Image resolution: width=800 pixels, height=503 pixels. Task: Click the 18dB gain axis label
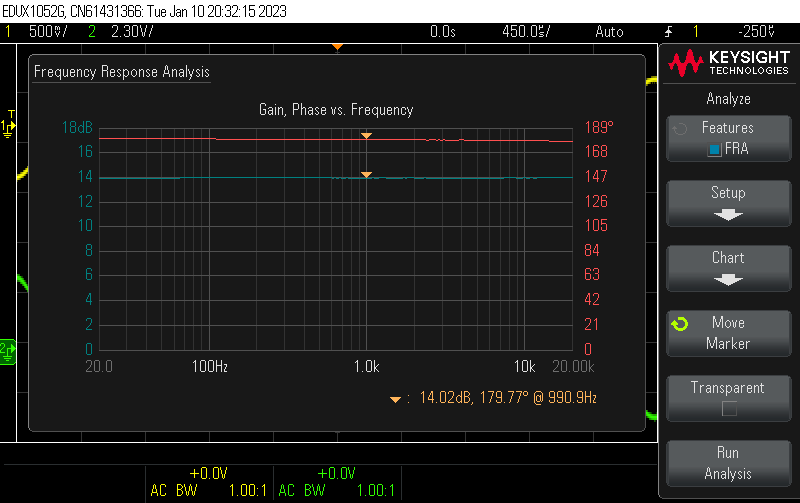(78, 127)
